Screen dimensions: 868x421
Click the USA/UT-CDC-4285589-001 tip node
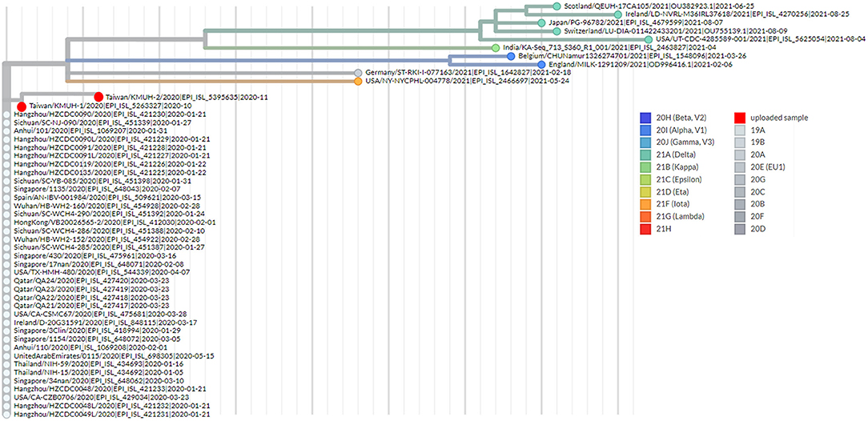coord(649,40)
